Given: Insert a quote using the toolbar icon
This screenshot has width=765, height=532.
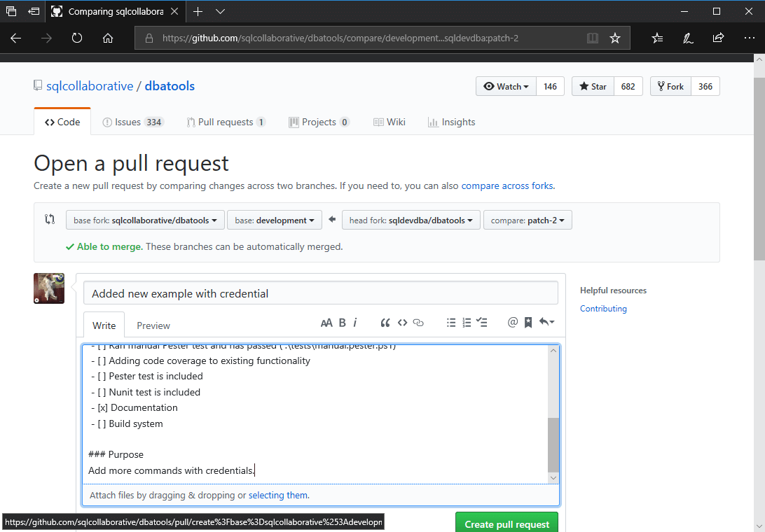Looking at the screenshot, I should [x=385, y=323].
